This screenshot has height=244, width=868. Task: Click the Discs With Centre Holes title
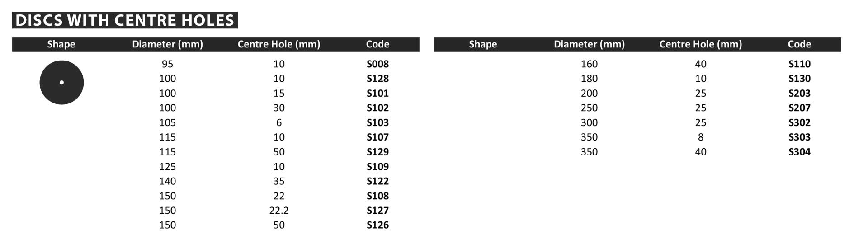(125, 20)
